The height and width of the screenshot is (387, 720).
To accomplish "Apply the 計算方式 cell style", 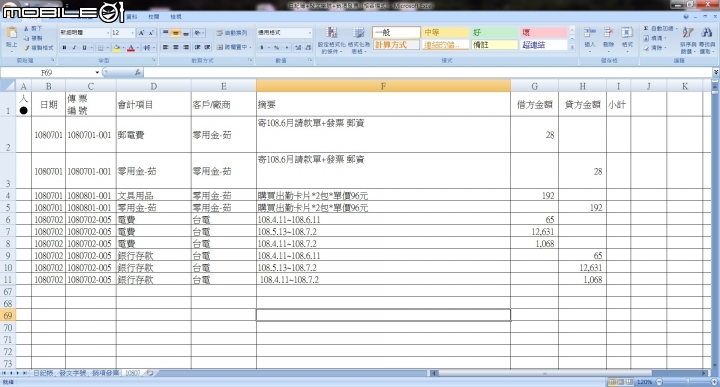I will tap(396, 45).
